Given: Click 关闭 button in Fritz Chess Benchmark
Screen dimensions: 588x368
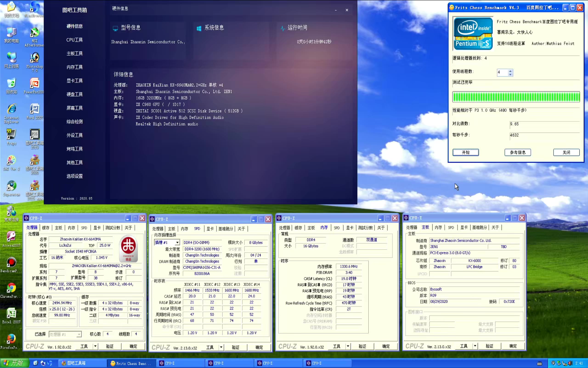Looking at the screenshot, I should pos(566,152).
